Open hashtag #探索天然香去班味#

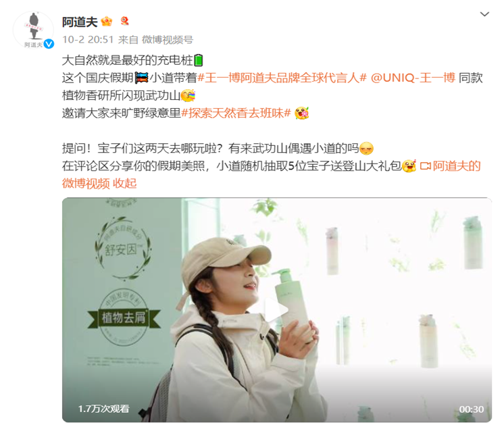(x=236, y=113)
